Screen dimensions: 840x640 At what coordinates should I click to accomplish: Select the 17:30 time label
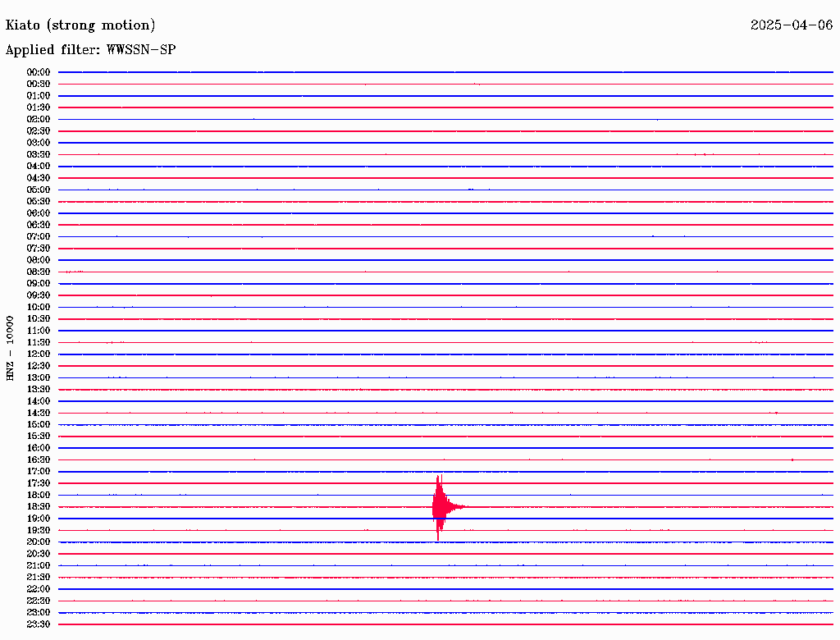(39, 483)
